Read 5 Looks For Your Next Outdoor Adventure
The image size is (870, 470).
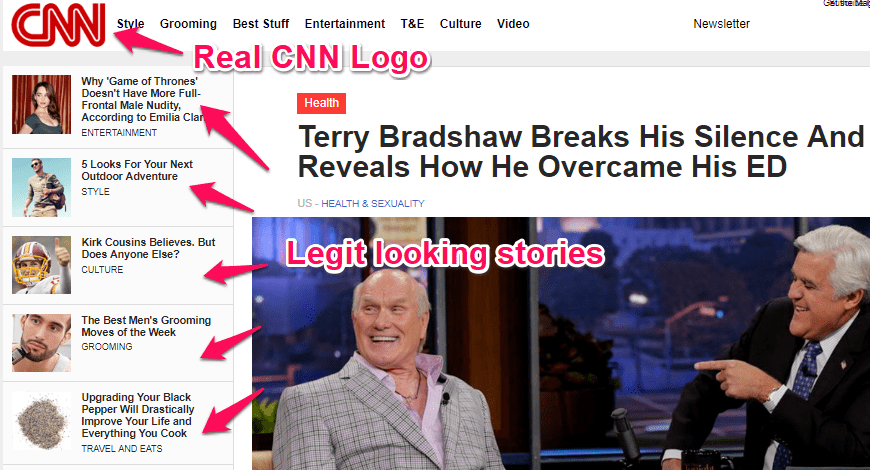[x=137, y=170]
